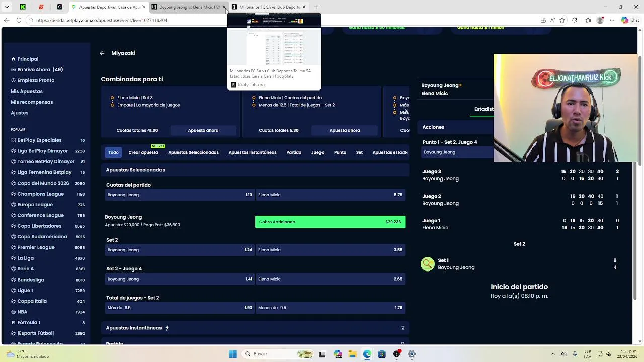Viewport: 644px width, 362px height.
Task: Click the Fórmula 1 sidebar icon
Action: pyautogui.click(x=13, y=323)
